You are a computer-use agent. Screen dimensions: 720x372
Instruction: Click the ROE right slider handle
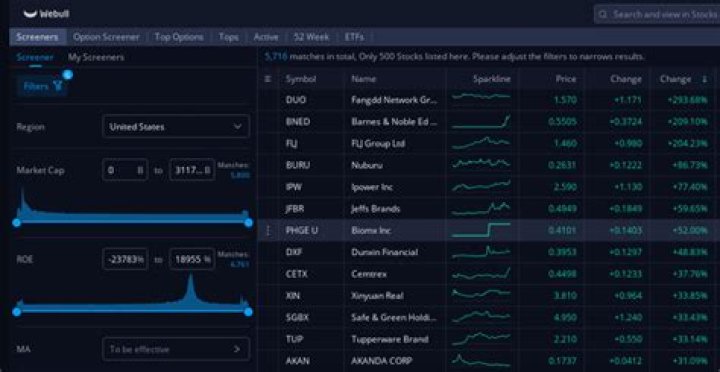pyautogui.click(x=248, y=312)
